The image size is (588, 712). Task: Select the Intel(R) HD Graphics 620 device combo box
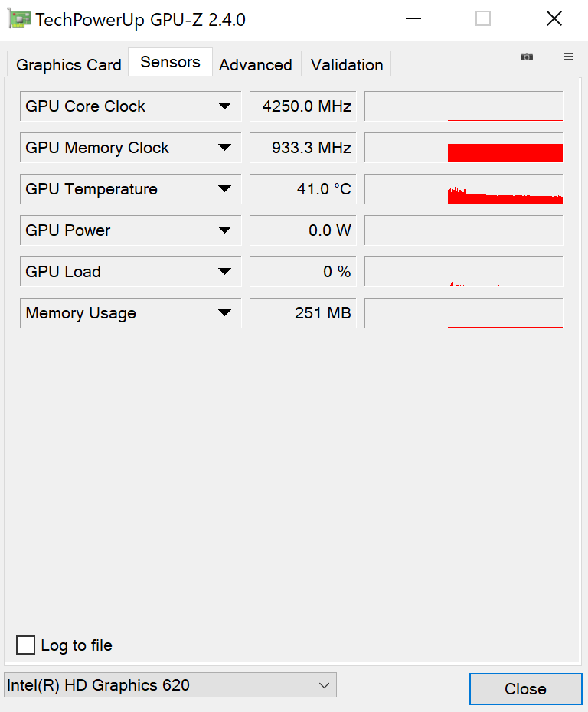click(x=170, y=685)
